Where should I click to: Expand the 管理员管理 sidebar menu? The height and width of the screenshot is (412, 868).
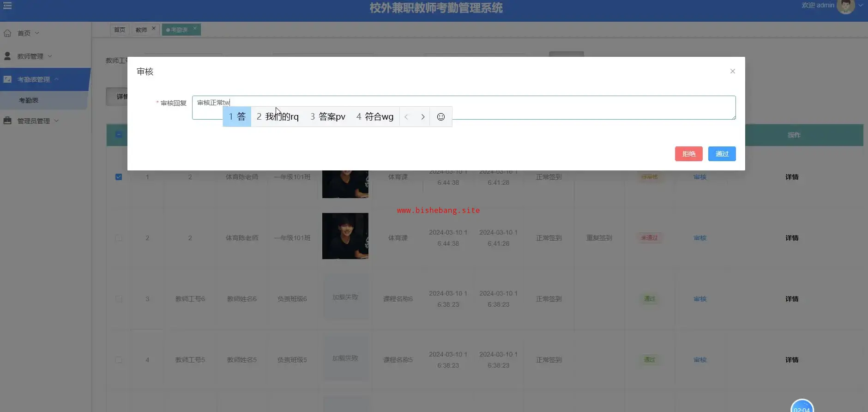coord(56,121)
